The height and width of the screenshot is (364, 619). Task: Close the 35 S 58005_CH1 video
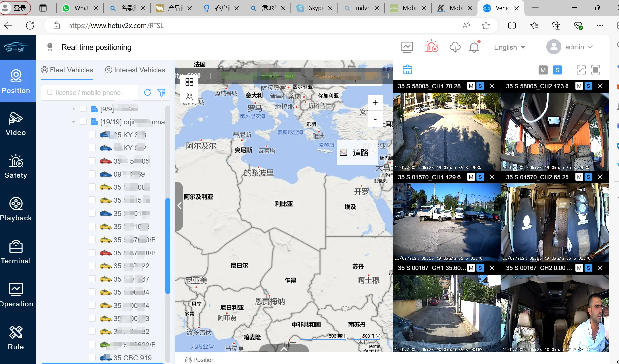coord(492,86)
